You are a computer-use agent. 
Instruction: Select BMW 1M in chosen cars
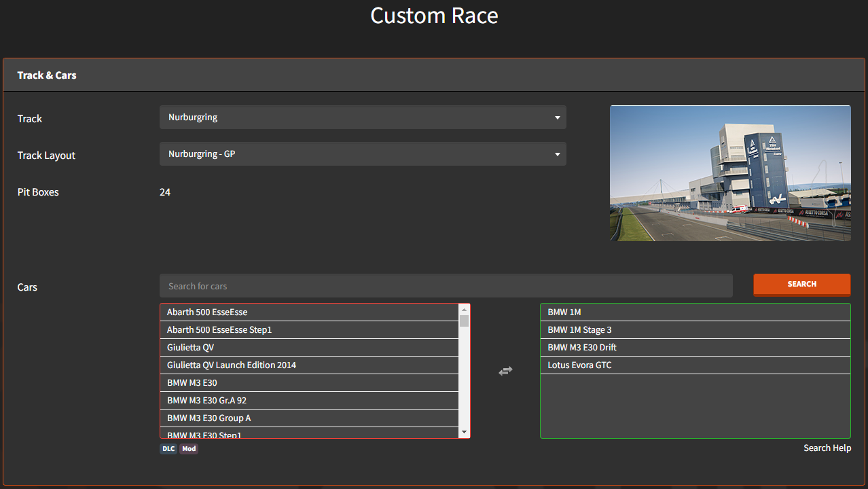(x=695, y=312)
